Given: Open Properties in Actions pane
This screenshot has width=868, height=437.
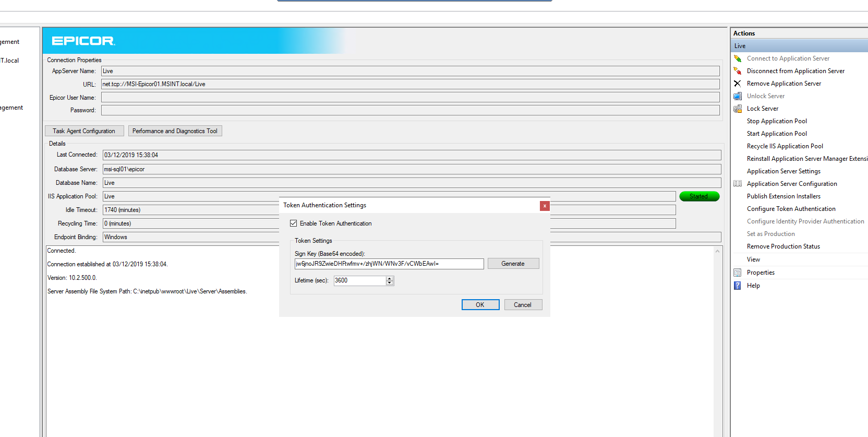Looking at the screenshot, I should tap(761, 273).
